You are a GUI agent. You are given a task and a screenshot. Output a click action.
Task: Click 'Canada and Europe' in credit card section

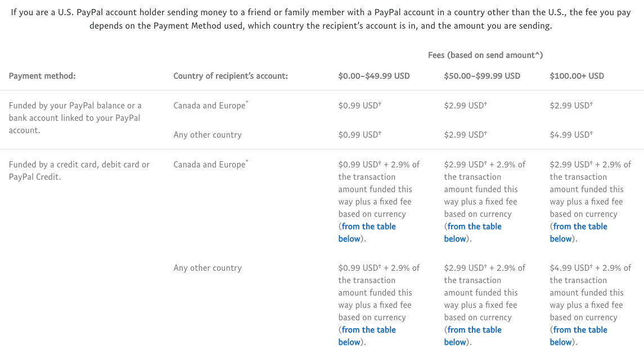211,164
